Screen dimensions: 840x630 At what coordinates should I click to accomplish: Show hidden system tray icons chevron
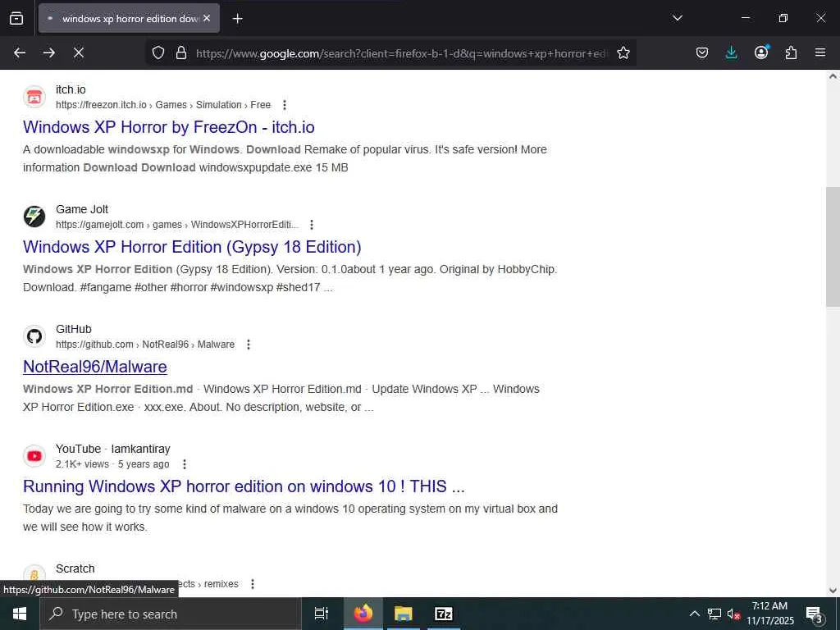(x=694, y=614)
